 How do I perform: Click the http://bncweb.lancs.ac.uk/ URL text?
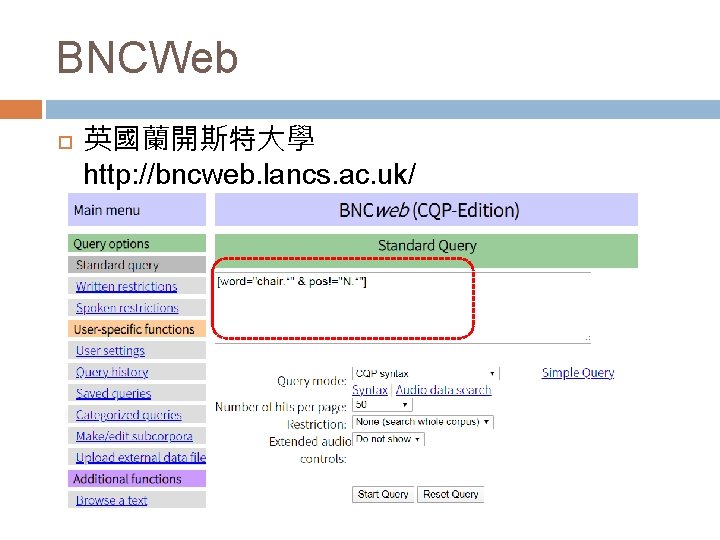[249, 174]
